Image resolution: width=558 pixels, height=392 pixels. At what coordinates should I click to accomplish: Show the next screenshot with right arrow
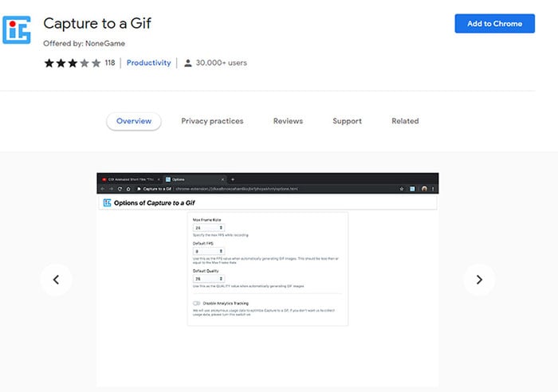click(479, 280)
